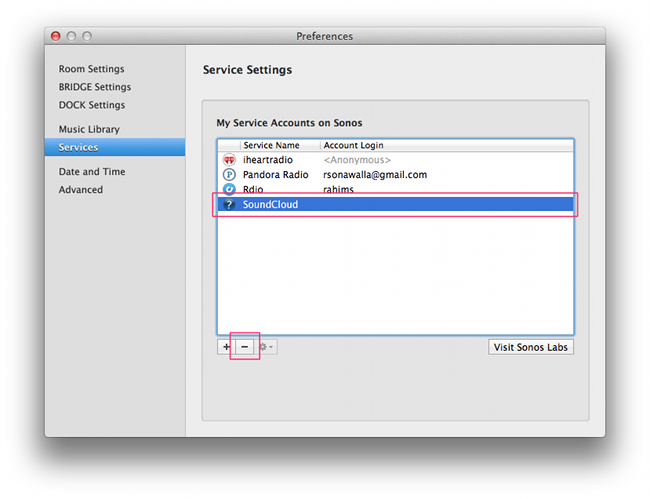Go to DOCK Settings pane
The height and width of the screenshot is (499, 650).
[91, 105]
